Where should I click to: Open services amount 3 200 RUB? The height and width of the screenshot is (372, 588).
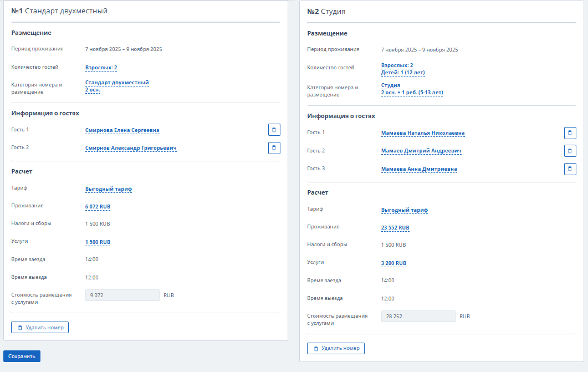click(393, 263)
